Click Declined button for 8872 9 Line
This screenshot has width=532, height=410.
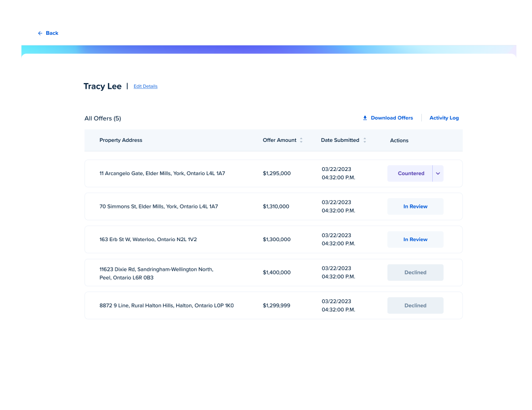(415, 306)
